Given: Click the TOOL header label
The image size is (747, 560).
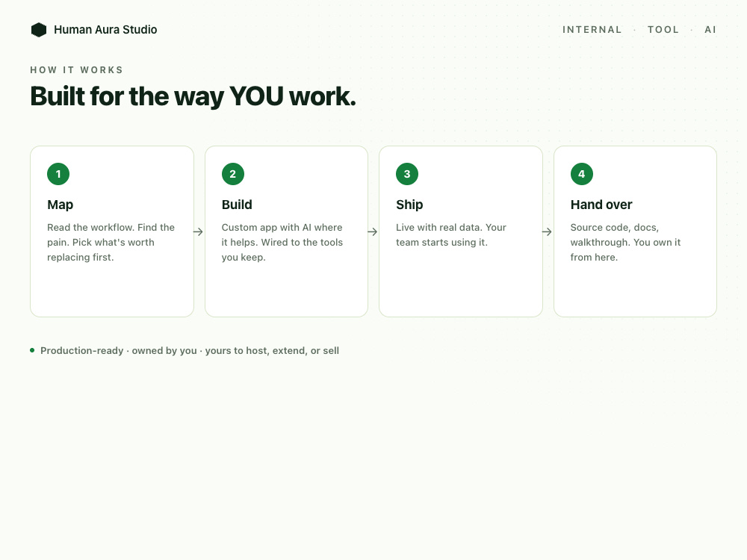Looking at the screenshot, I should tap(663, 30).
